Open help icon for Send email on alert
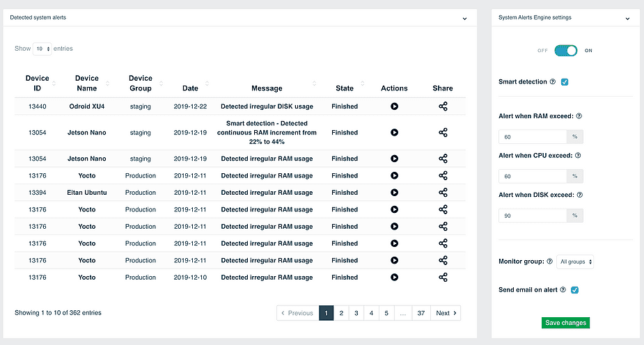The height and width of the screenshot is (345, 644). tap(563, 289)
